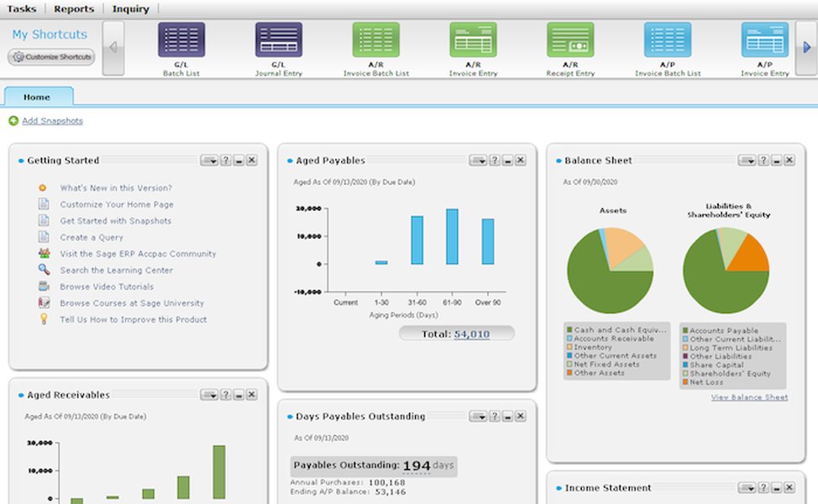Click the Assets pie chart
Image resolution: width=818 pixels, height=504 pixels.
610,270
